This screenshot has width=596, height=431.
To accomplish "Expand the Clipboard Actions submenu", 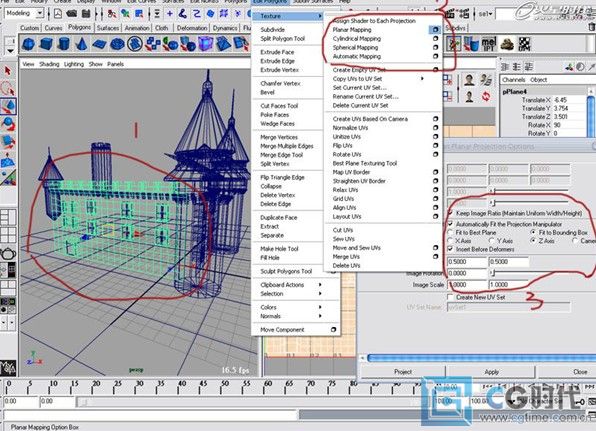I will point(292,285).
